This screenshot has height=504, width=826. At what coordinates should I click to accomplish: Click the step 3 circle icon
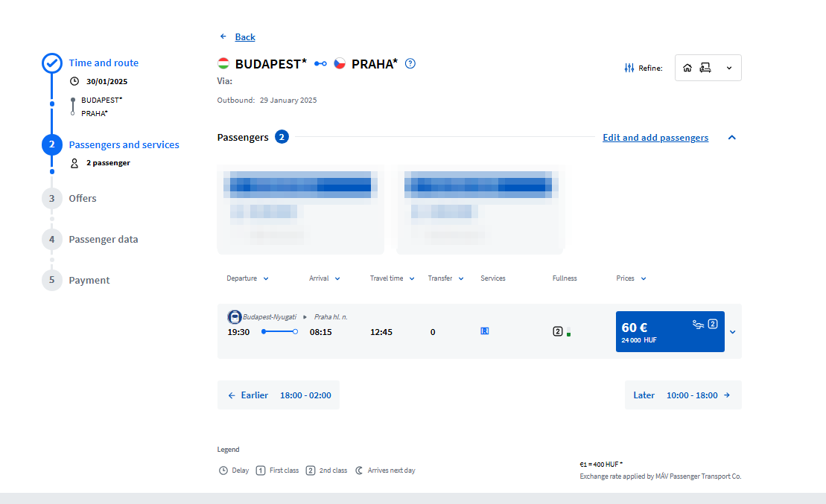point(51,199)
